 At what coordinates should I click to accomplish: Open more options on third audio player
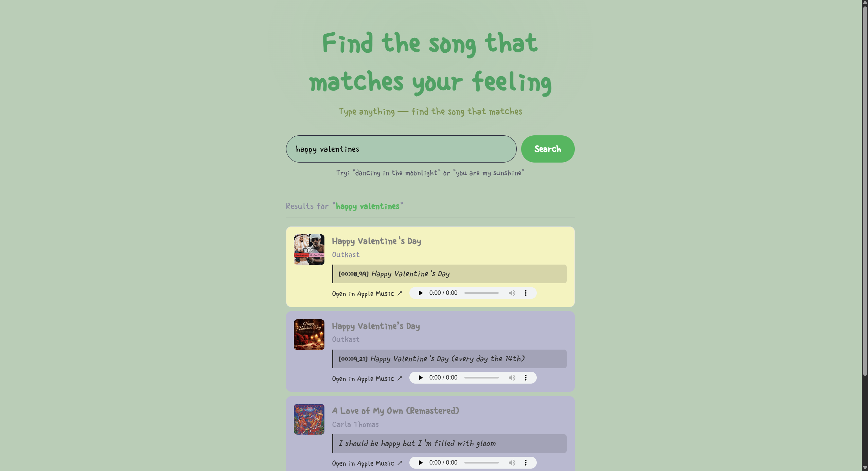coord(526,462)
